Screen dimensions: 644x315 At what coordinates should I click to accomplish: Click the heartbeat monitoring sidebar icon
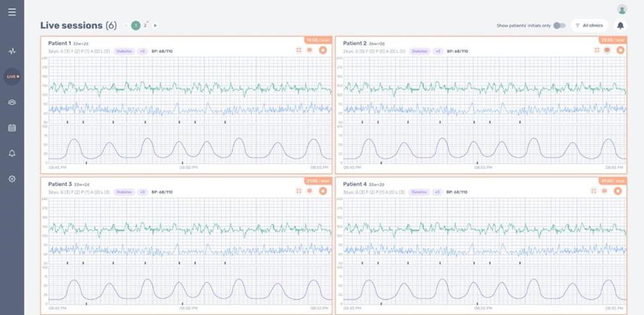[x=12, y=51]
